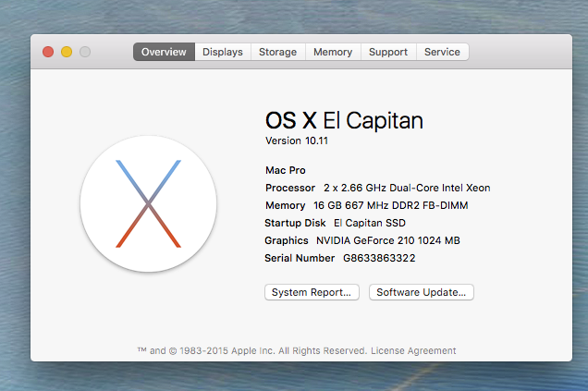Image resolution: width=588 pixels, height=391 pixels.
Task: Select the Memory tab
Action: pyautogui.click(x=333, y=52)
